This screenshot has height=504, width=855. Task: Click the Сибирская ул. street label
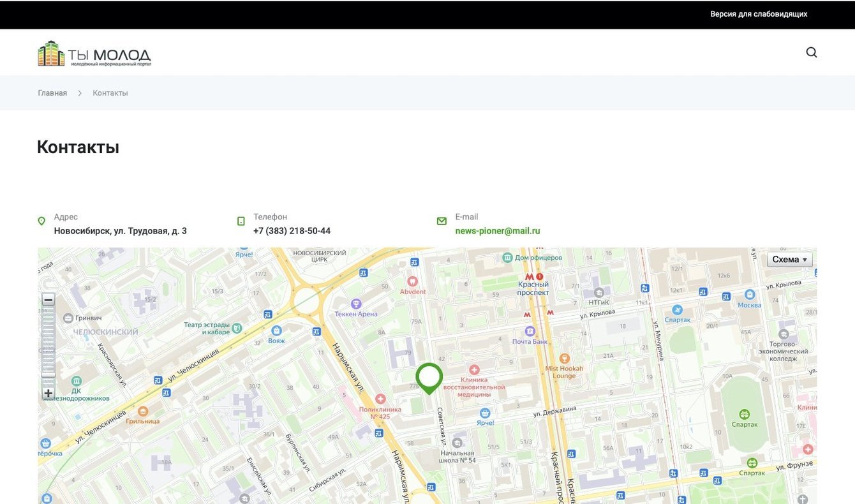[x=327, y=481]
